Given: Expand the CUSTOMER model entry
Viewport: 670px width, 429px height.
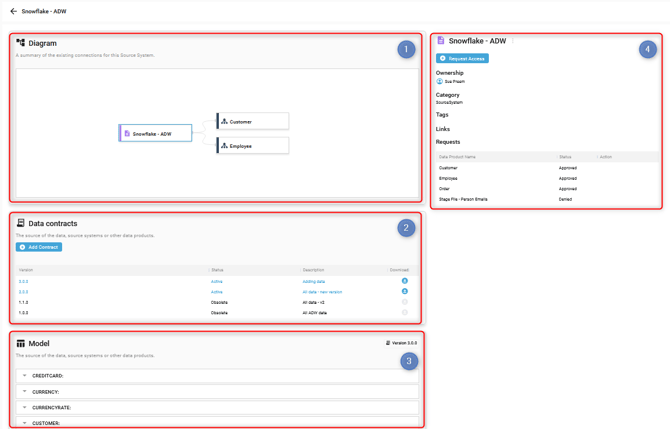Looking at the screenshot, I should point(217,423).
